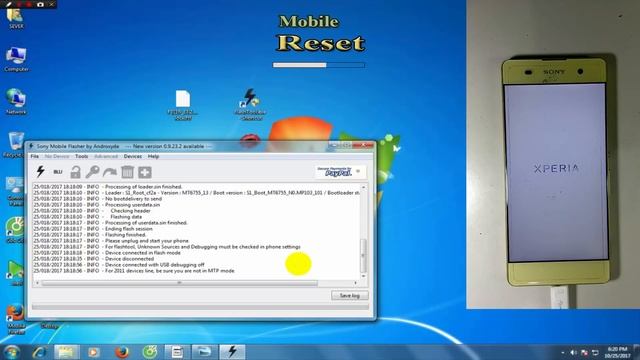Click the log scroll right arrow
Screen dimensions: 640x360
(356, 283)
